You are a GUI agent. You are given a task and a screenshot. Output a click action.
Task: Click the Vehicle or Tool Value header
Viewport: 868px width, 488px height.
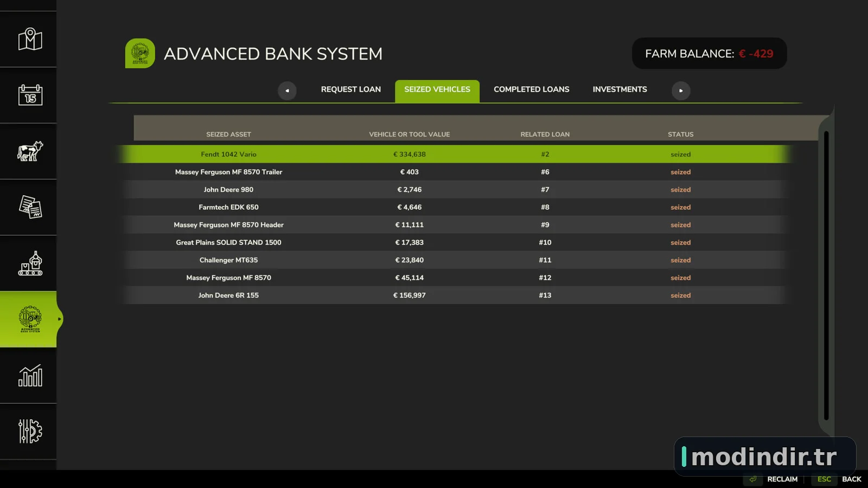(x=410, y=134)
